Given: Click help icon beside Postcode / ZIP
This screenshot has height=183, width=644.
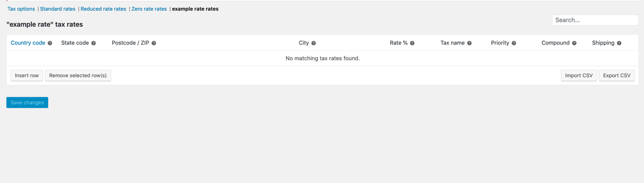Looking at the screenshot, I should click(154, 43).
